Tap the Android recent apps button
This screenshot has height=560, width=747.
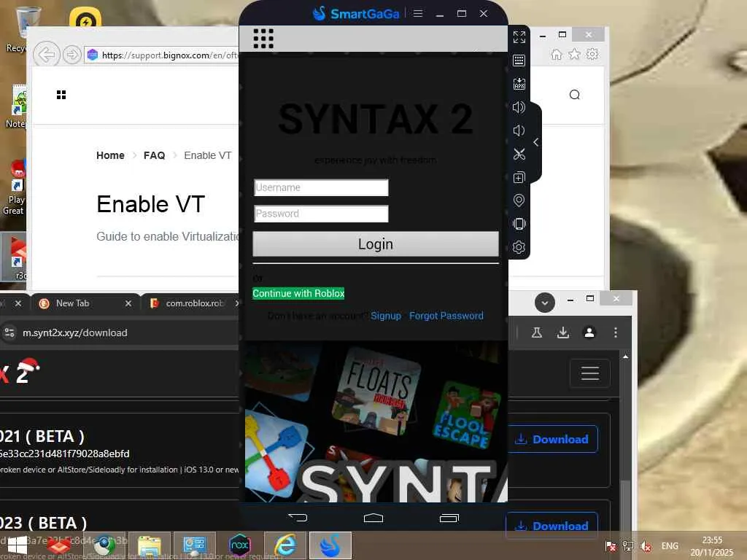tap(449, 518)
